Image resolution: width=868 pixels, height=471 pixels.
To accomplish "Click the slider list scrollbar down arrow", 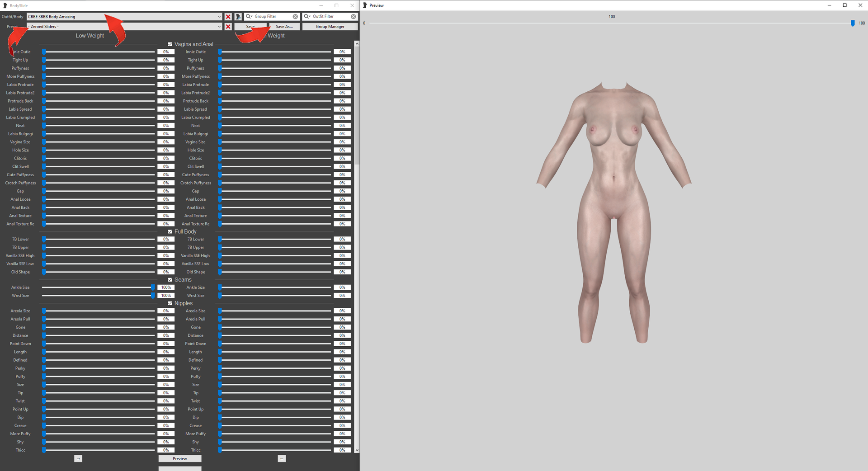I will coord(357,450).
